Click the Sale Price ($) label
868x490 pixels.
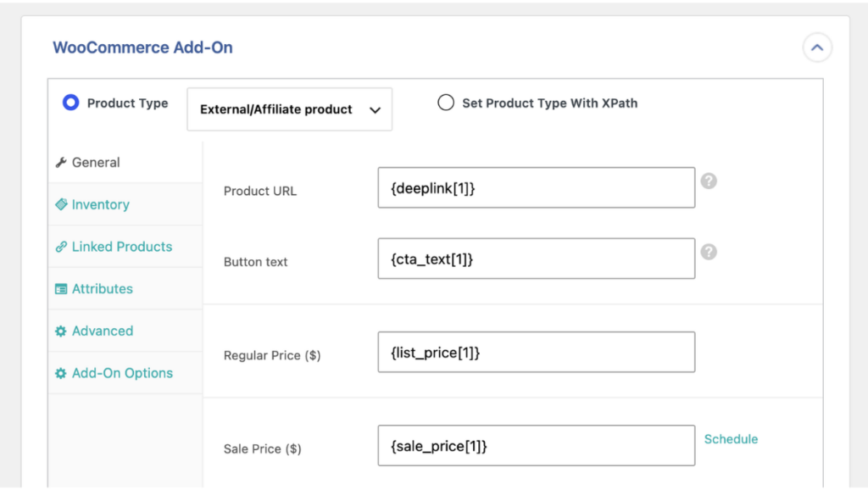[x=263, y=449]
